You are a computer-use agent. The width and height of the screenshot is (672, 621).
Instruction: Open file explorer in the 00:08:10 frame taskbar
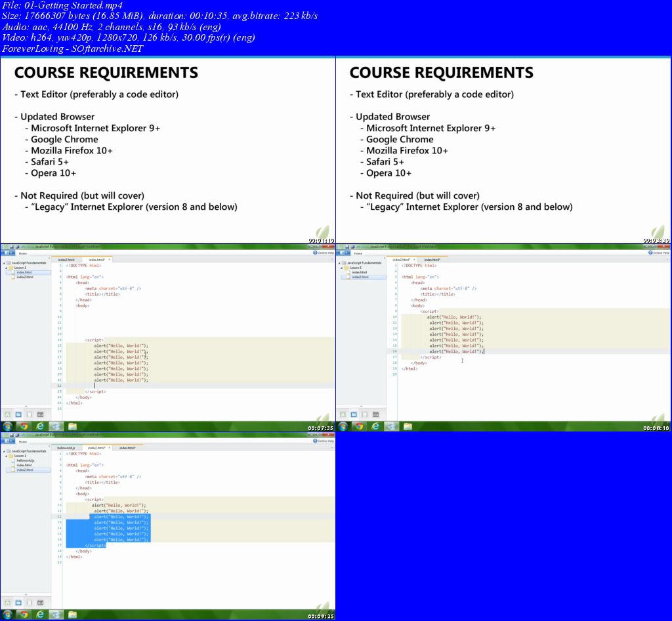pyautogui.click(x=408, y=426)
